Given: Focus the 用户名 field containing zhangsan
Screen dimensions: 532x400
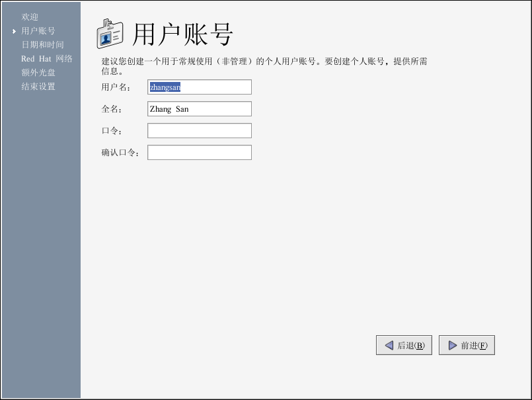Looking at the screenshot, I should point(199,87).
